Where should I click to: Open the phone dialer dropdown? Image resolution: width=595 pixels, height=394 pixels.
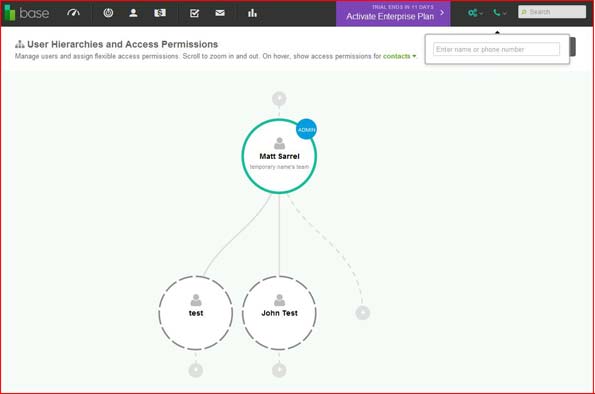(x=499, y=13)
